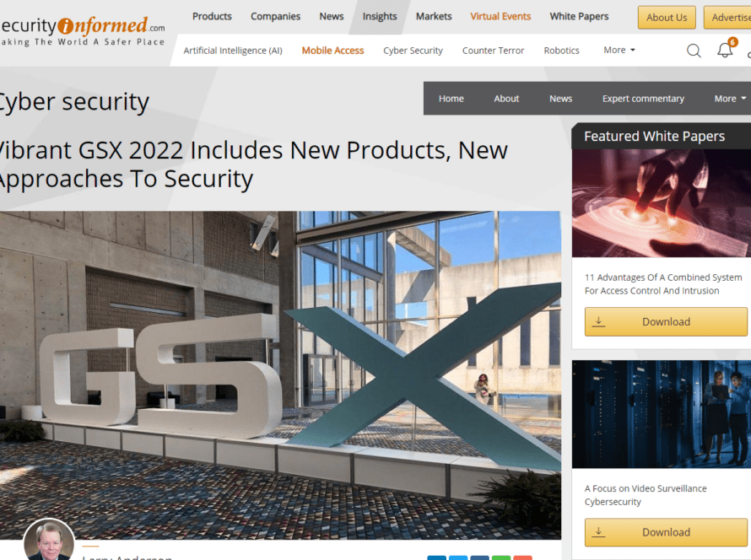The width and height of the screenshot is (751, 560).
Task: Click the server room white paper thumbnail
Action: click(662, 414)
